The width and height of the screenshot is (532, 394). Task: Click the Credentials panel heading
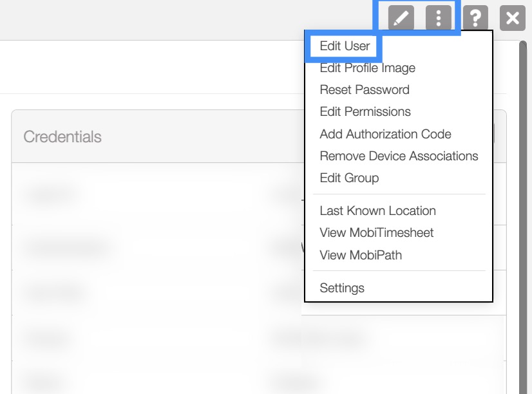62,136
